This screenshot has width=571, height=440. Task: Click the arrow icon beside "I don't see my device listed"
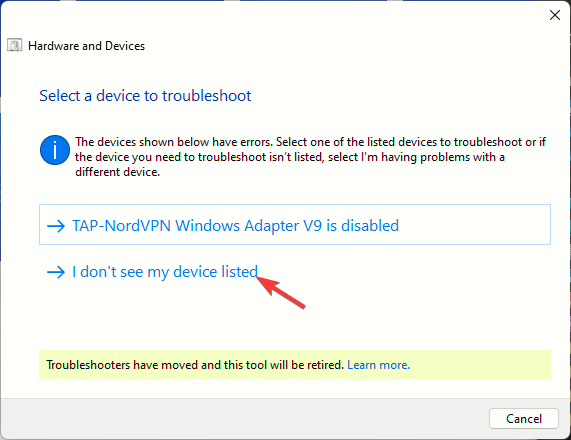click(56, 272)
